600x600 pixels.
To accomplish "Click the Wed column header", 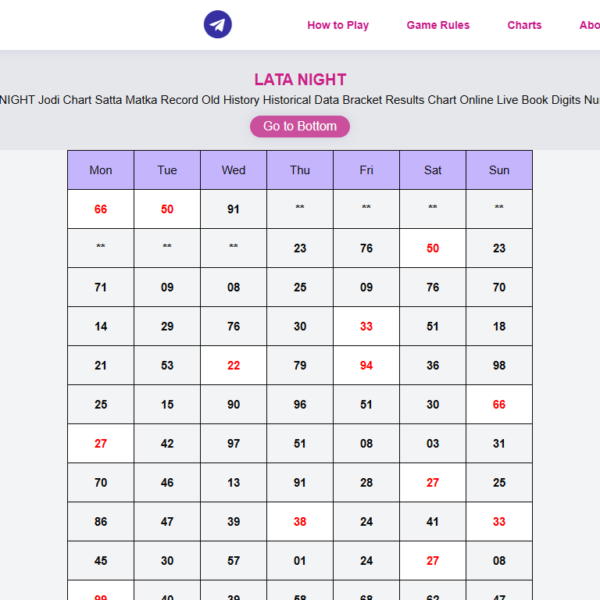I will 233,170.
